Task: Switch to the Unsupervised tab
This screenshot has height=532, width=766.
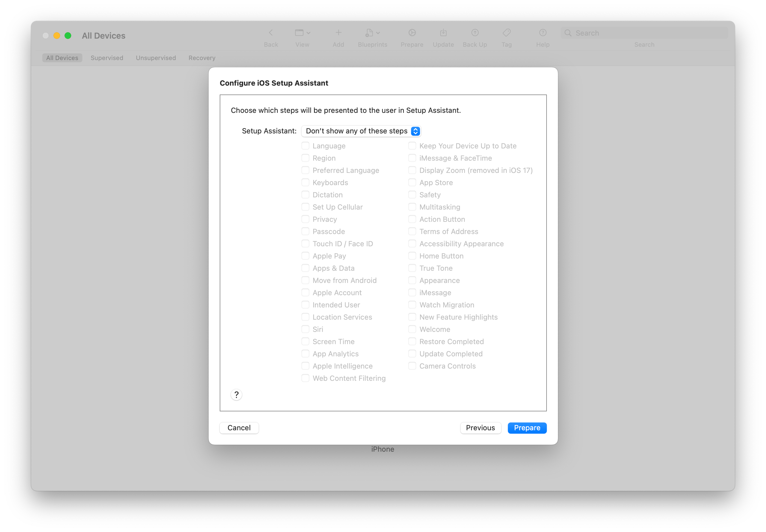Action: tap(156, 58)
